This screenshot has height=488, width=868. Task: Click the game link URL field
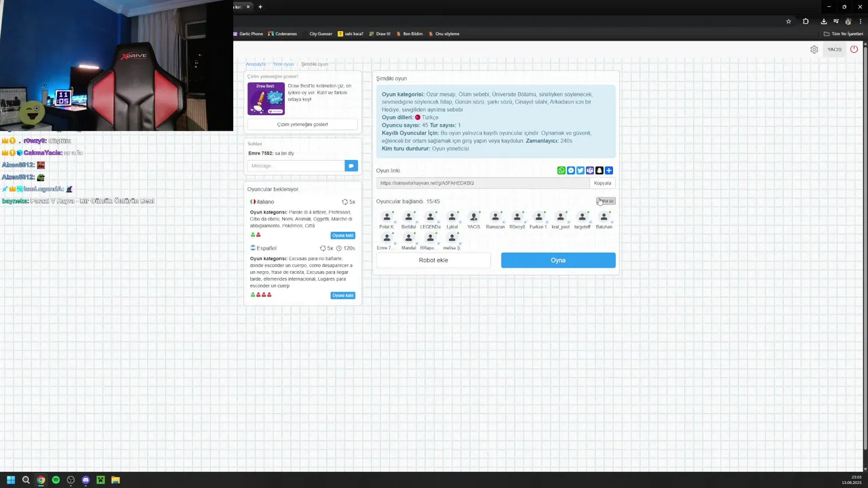click(x=483, y=183)
